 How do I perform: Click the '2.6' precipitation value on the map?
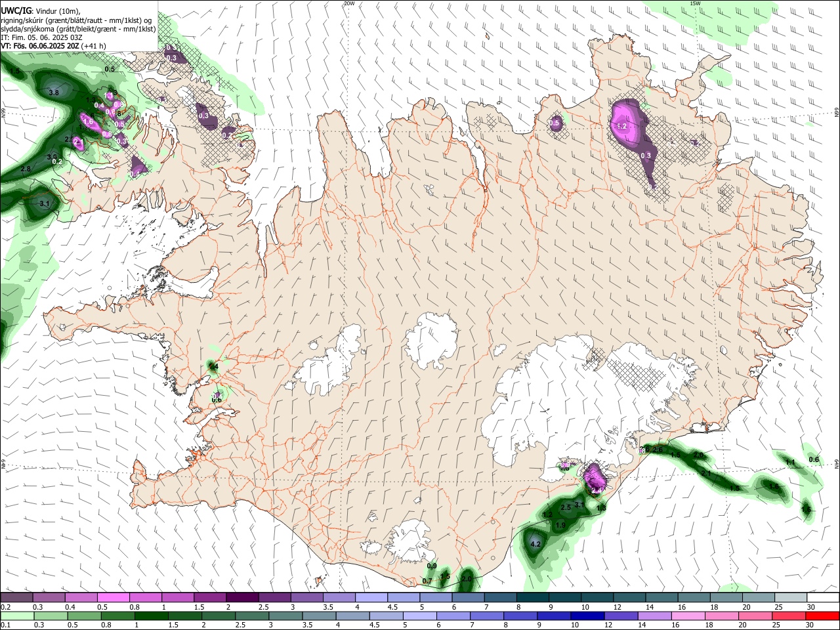[658, 450]
